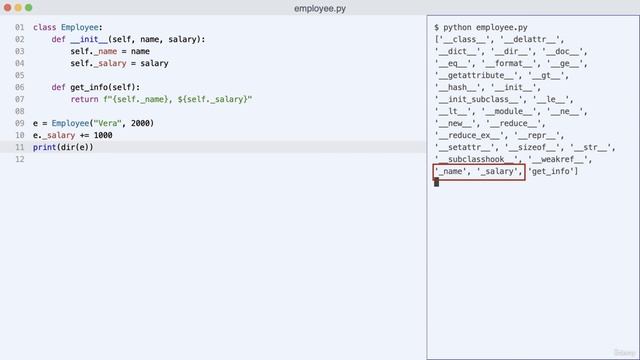640x360 pixels.
Task: Click '__delattr__' in terminal output
Action: pos(530,40)
